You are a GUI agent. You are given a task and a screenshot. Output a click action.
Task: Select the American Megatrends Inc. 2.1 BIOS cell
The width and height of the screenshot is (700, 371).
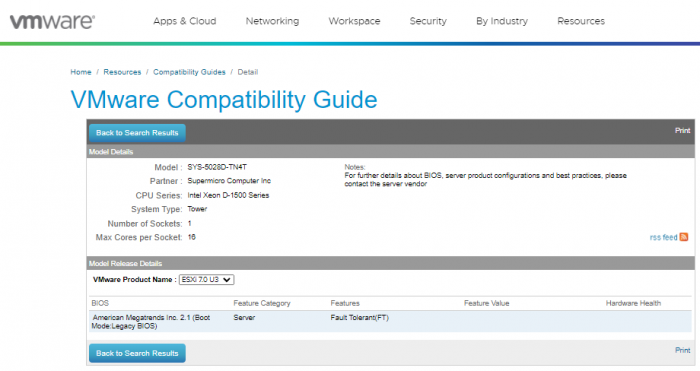pyautogui.click(x=150, y=322)
